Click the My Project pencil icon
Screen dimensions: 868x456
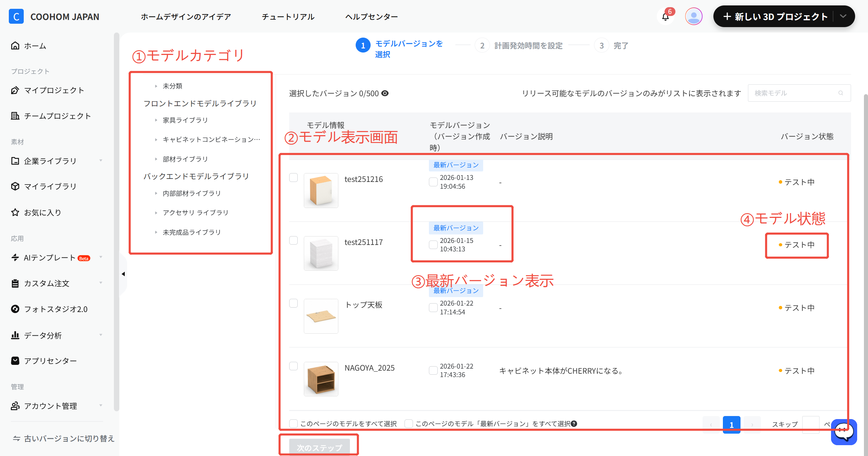pyautogui.click(x=15, y=90)
